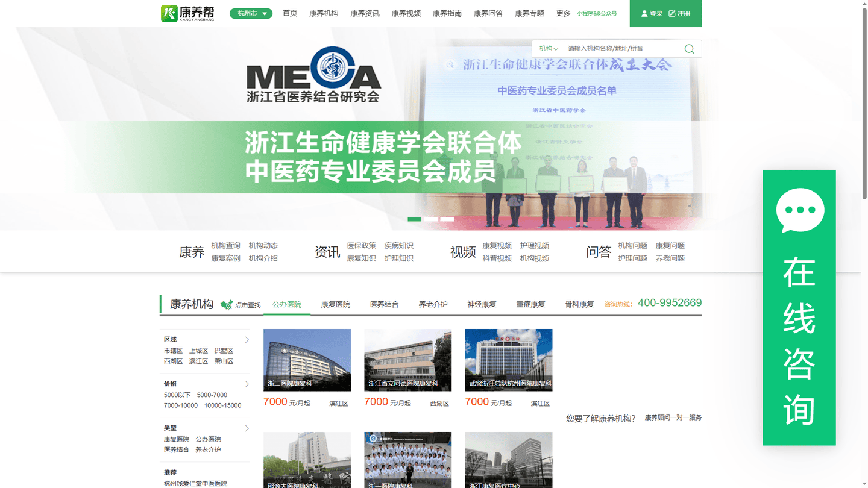Click the 康养帮 logo
This screenshot has height=488, width=868.
pyautogui.click(x=187, y=13)
